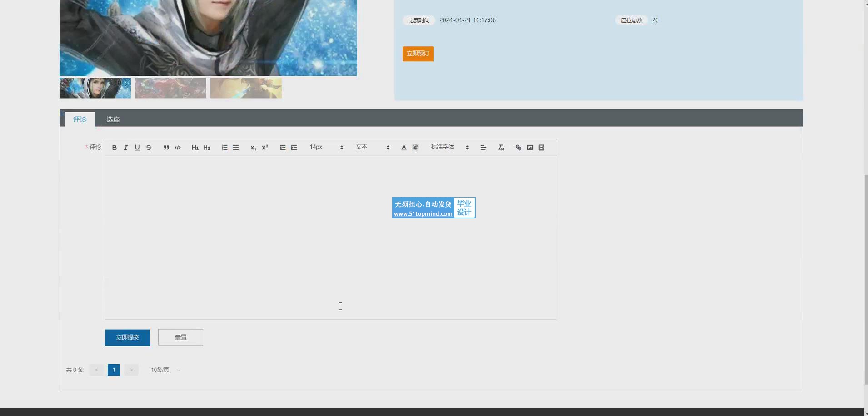The image size is (868, 416).
Task: Insert an image into the comment
Action: coord(530,148)
